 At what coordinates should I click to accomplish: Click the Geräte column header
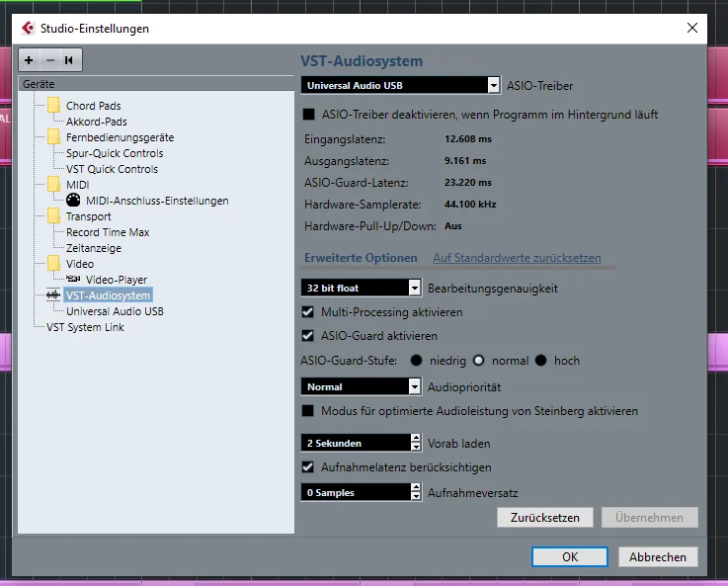(x=156, y=84)
